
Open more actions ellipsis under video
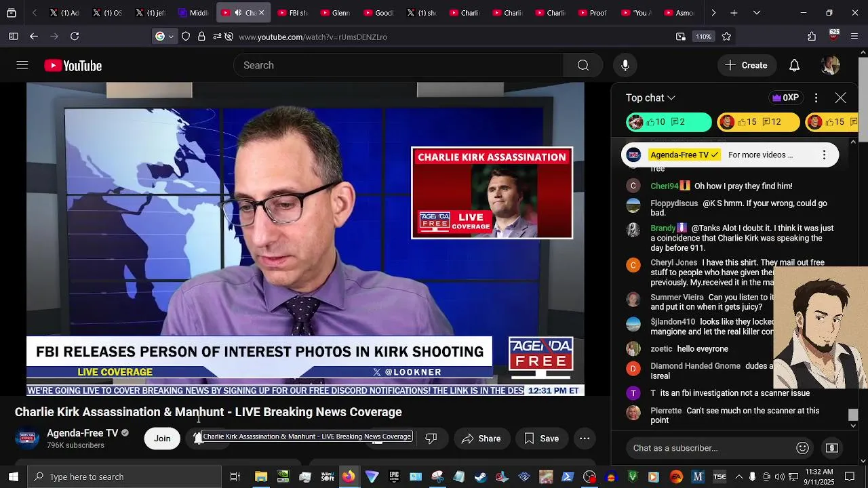(585, 439)
